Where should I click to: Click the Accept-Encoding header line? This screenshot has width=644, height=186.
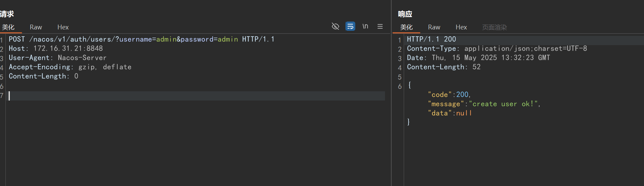coord(70,67)
